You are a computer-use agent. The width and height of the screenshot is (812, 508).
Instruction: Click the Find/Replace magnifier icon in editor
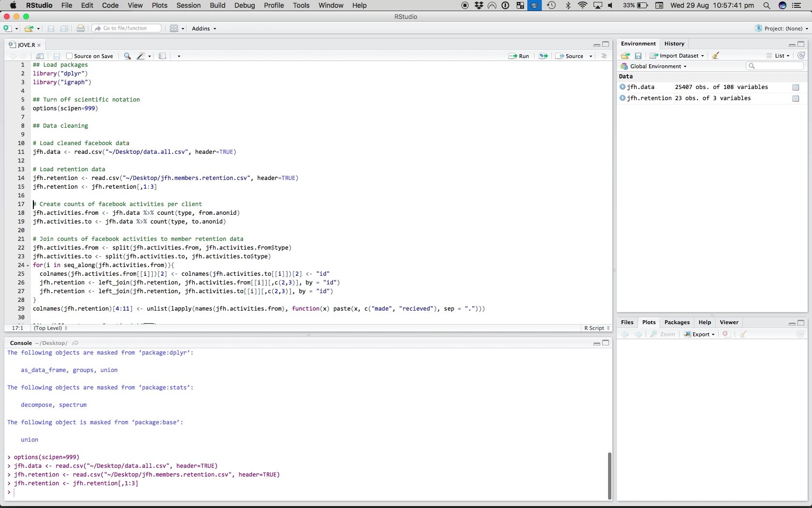pos(127,56)
